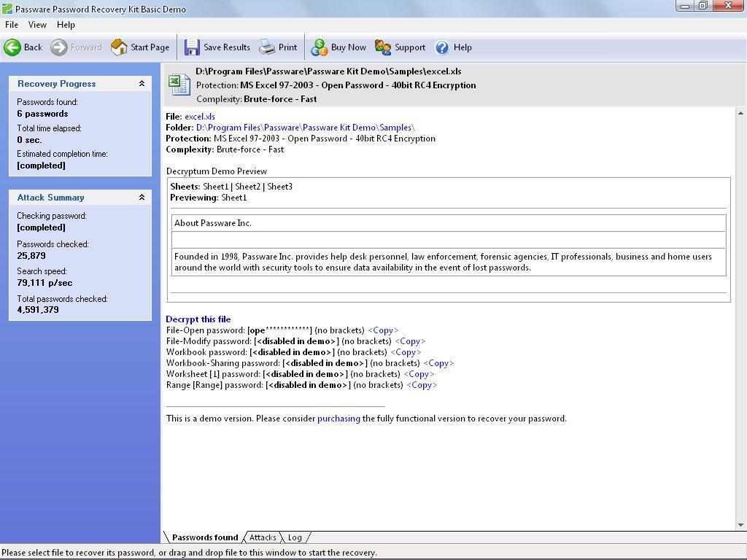Viewport: 747px width, 560px height.
Task: Copy the Worksheet [1] password
Action: [x=419, y=374]
